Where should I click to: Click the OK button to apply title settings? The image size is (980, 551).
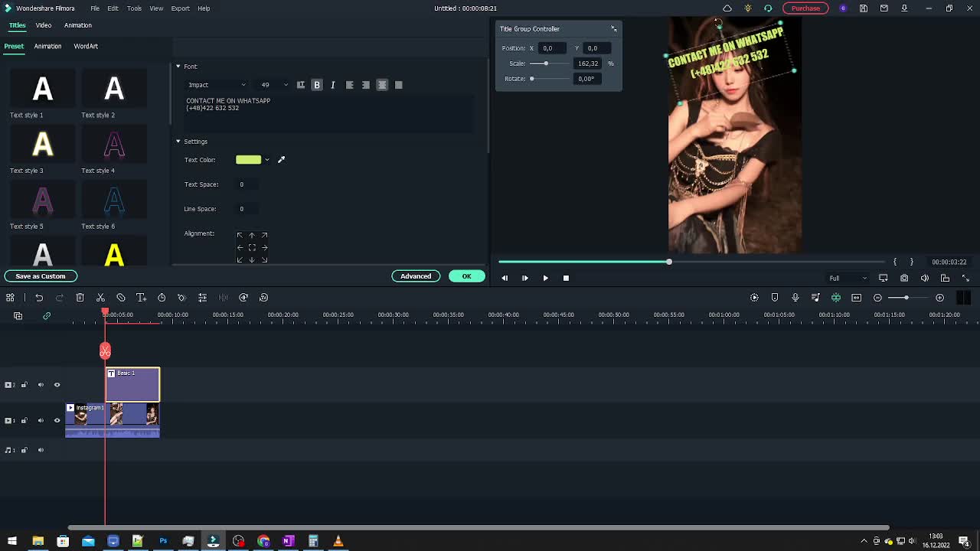tap(466, 275)
